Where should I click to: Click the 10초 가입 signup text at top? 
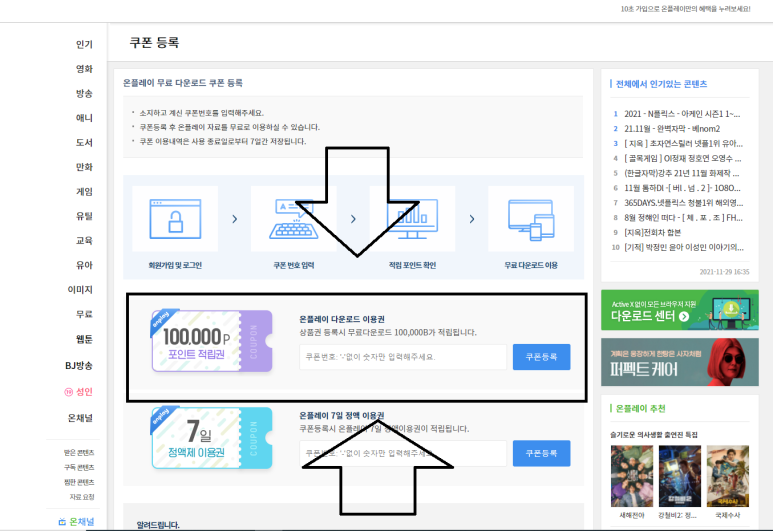point(686,9)
